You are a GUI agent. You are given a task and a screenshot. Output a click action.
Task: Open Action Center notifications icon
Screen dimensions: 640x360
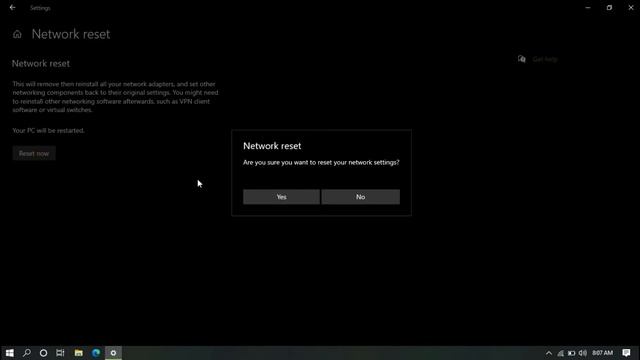pos(626,353)
